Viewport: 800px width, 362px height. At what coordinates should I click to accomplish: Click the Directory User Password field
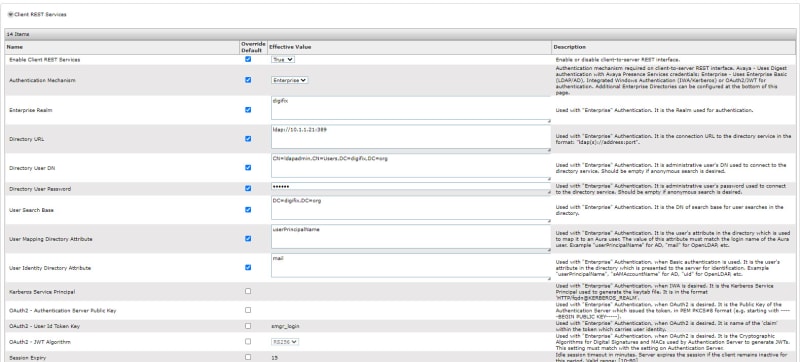[411, 188]
